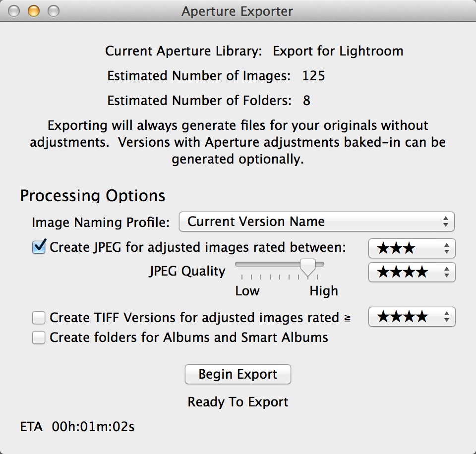Open the Image Naming Profile dropdown

pyautogui.click(x=316, y=222)
